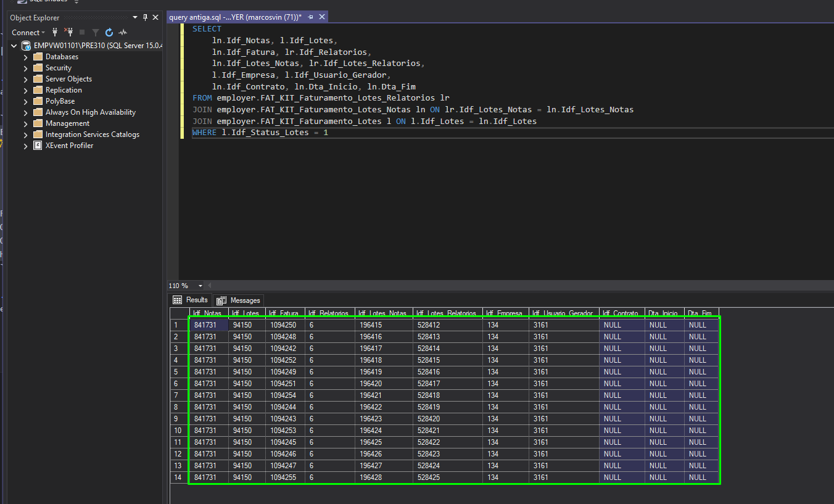The width and height of the screenshot is (834, 504).
Task: Expand the Databases folder
Action: click(x=26, y=57)
